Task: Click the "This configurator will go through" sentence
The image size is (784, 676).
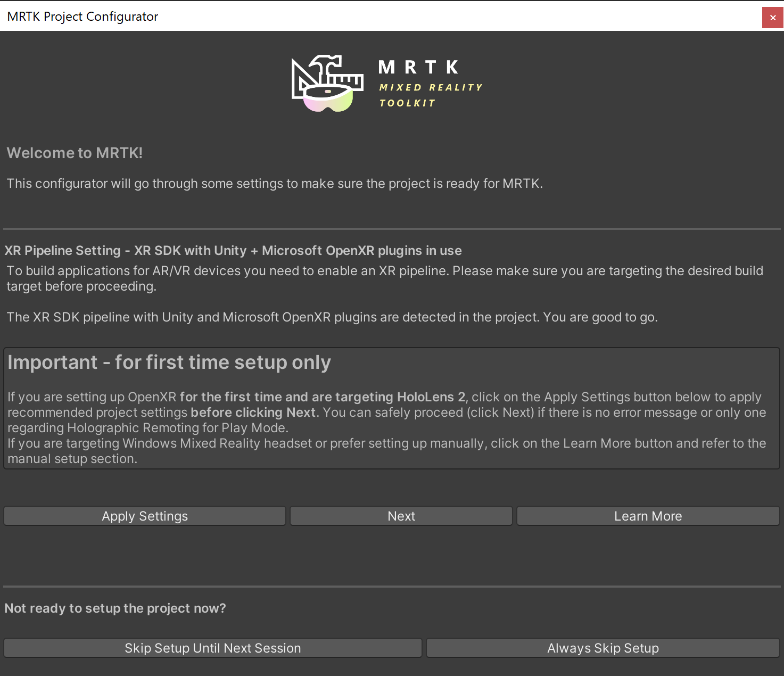Action: click(x=275, y=184)
